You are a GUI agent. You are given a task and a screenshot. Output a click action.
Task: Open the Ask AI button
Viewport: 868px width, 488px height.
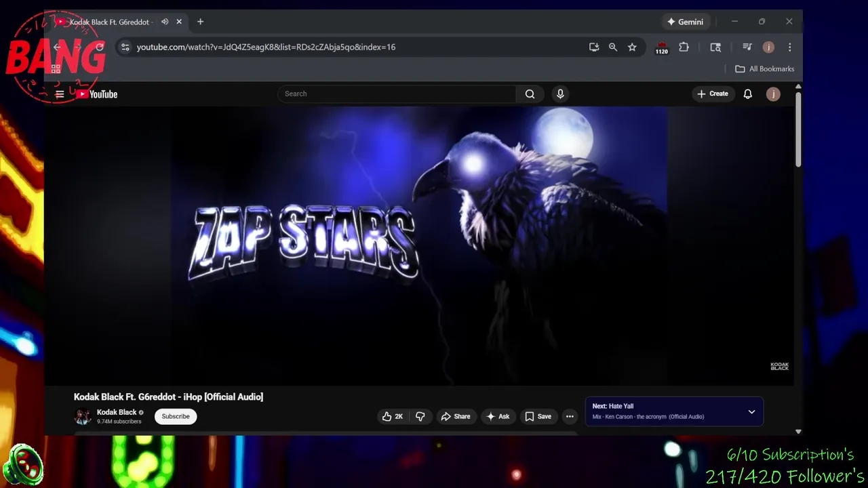tap(498, 416)
